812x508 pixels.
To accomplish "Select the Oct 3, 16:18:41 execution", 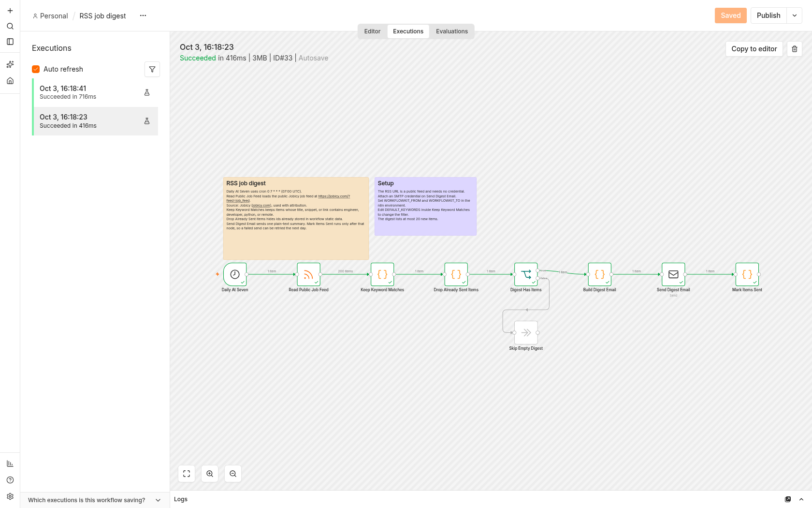I will 95,92.
